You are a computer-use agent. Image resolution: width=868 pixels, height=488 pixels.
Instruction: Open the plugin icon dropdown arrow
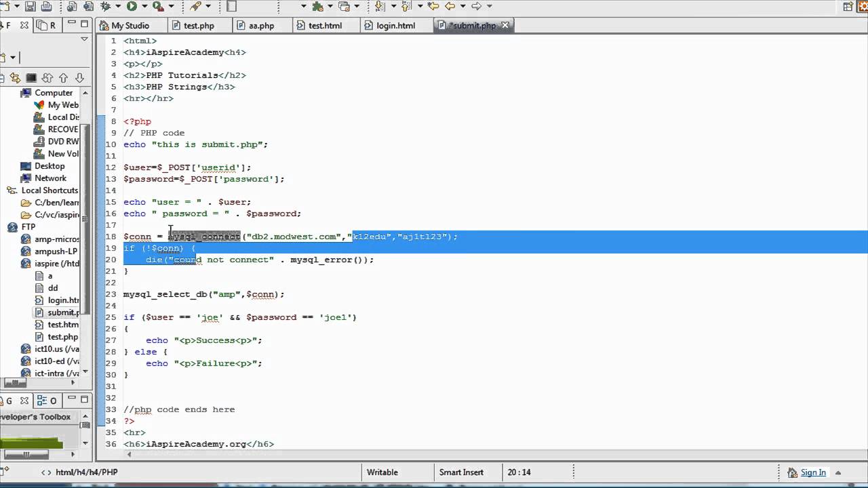330,6
